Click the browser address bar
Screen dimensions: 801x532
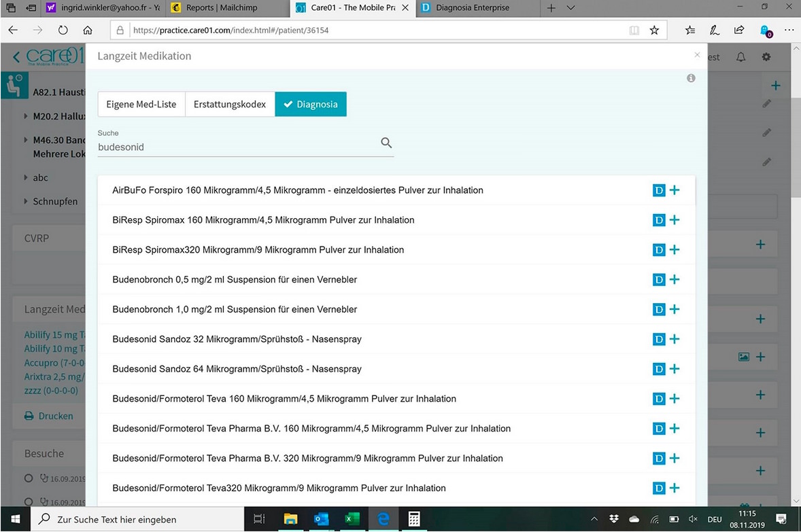(378, 30)
